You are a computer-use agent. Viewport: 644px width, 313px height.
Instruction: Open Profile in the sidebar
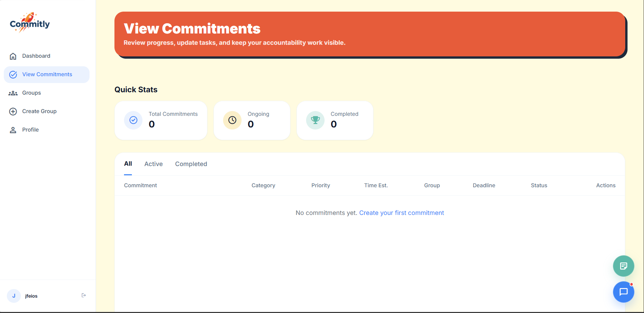(x=46, y=130)
